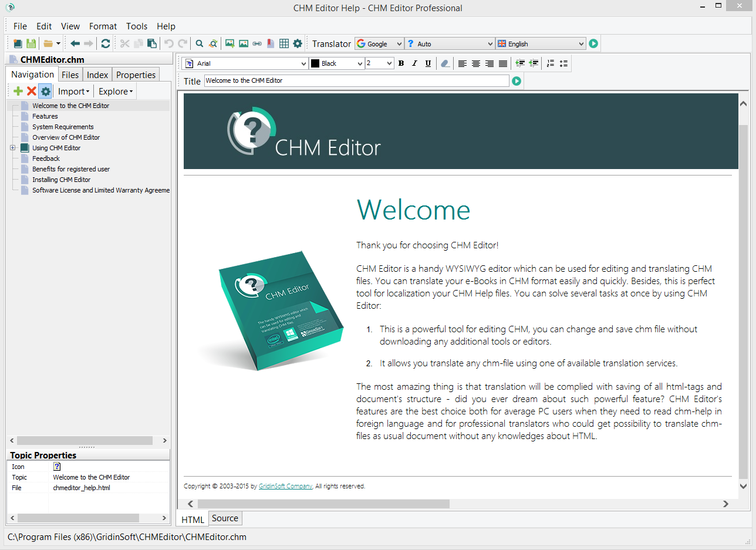
Task: Toggle bold formatting for the text
Action: click(401, 63)
